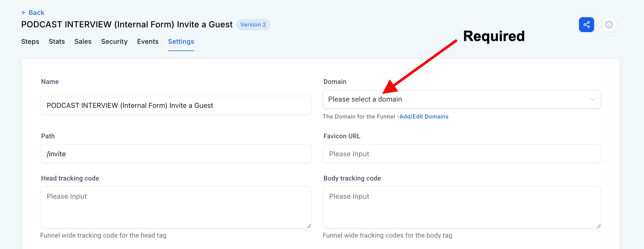Screen dimensions: 644x249
Task: Click the 'The Domain for the Funnel' helper text
Action: [x=359, y=116]
